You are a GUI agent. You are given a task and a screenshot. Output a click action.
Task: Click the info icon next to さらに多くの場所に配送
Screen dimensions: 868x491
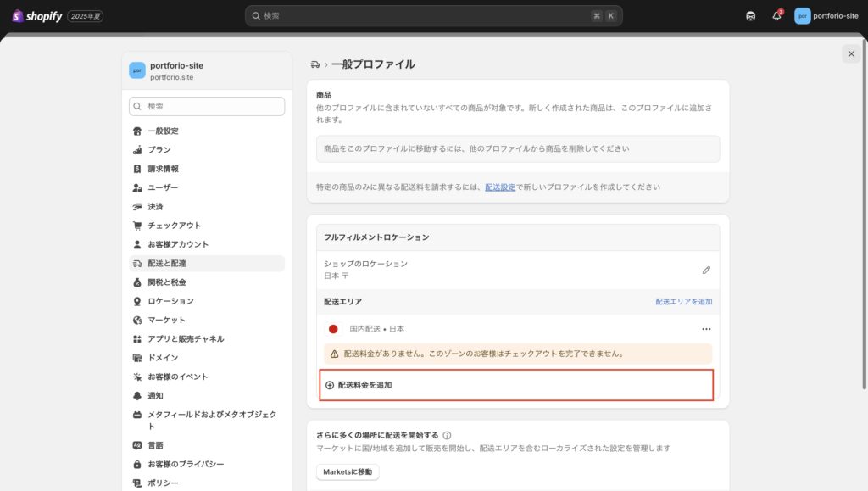point(447,435)
